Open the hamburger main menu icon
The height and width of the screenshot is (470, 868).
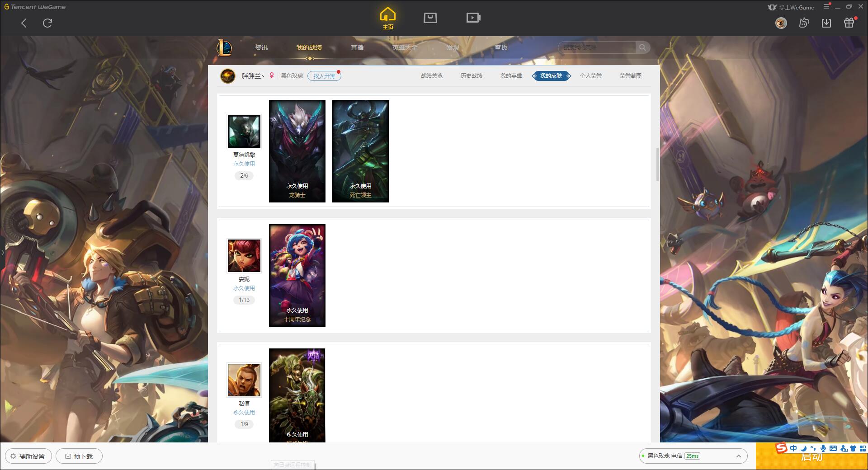coord(826,7)
